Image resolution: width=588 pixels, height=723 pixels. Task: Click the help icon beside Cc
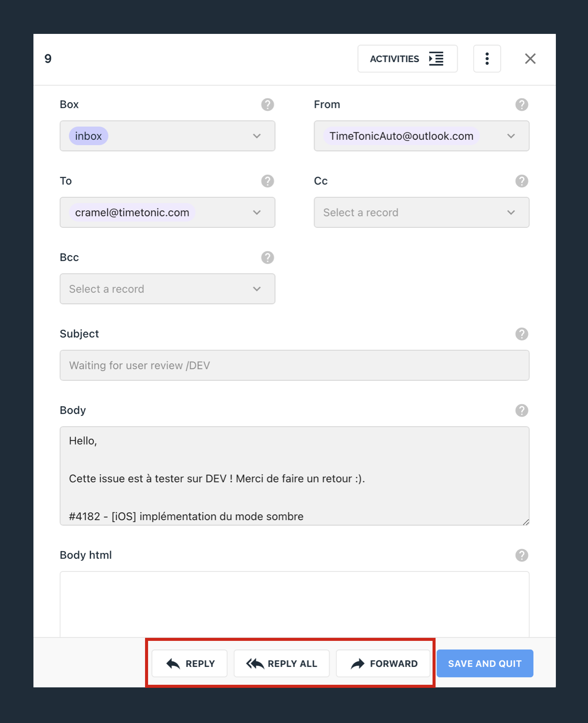click(522, 181)
